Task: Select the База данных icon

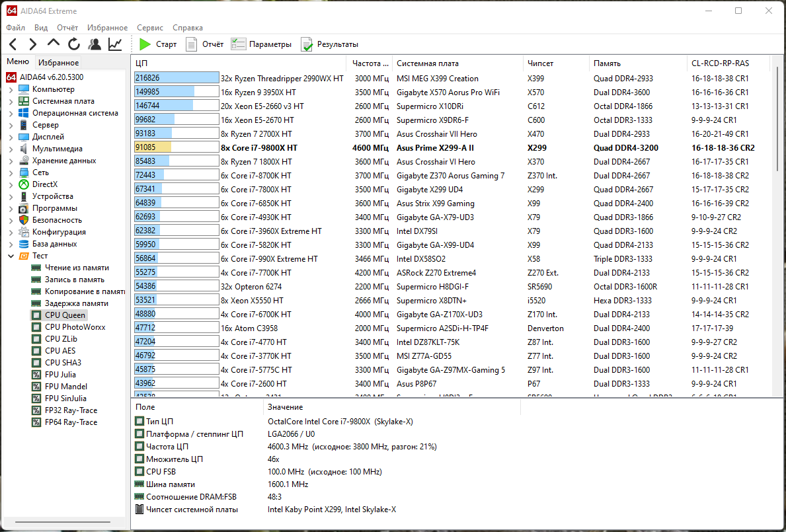Action: 24,244
